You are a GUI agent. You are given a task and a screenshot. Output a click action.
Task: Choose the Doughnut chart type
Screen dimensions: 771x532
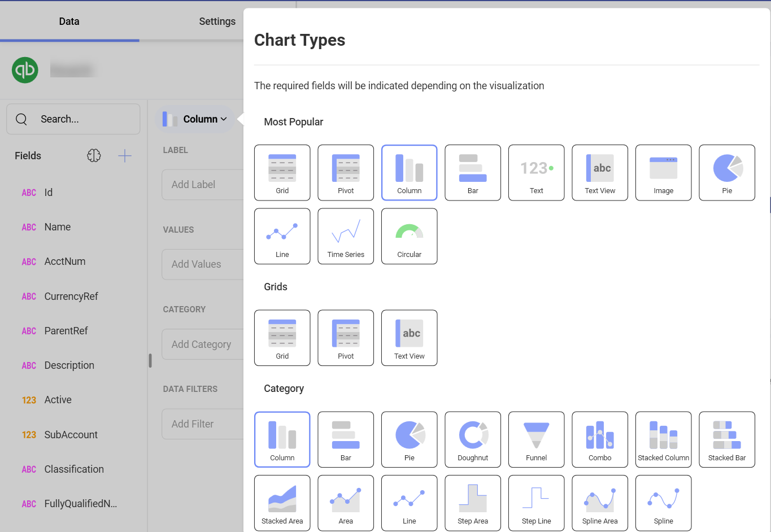pos(473,439)
